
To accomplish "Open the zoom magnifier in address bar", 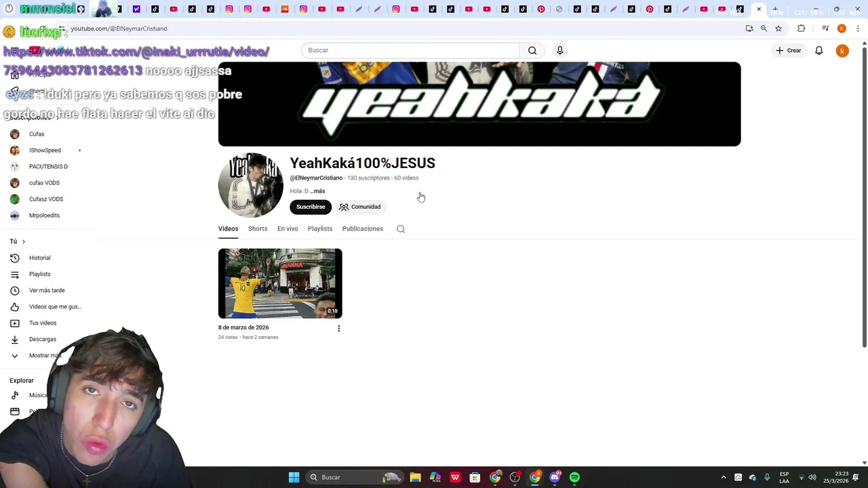I will coord(764,28).
